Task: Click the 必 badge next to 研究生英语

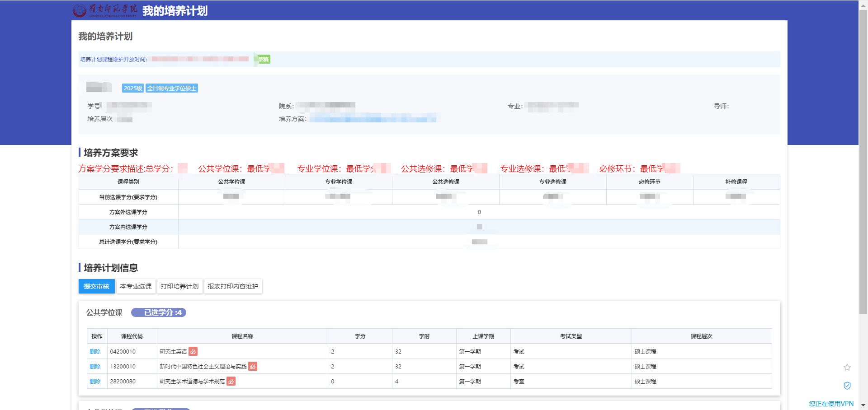Action: [193, 352]
